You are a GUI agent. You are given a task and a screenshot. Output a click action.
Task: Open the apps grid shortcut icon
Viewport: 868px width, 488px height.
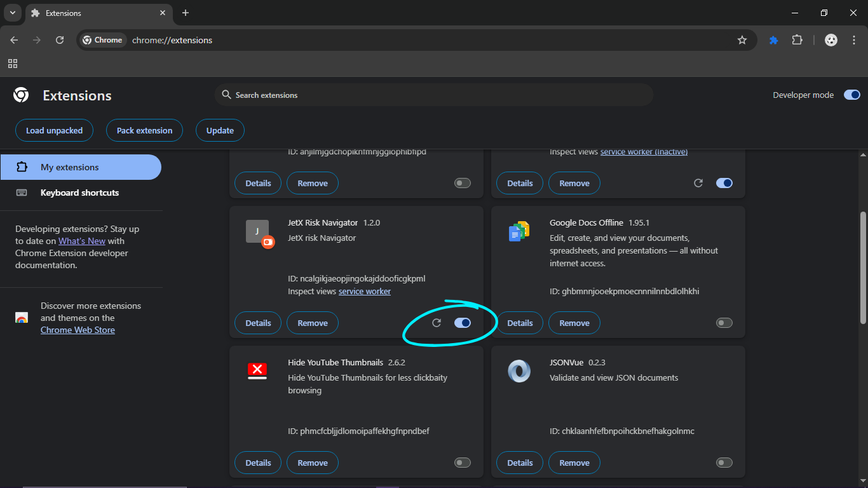point(13,64)
